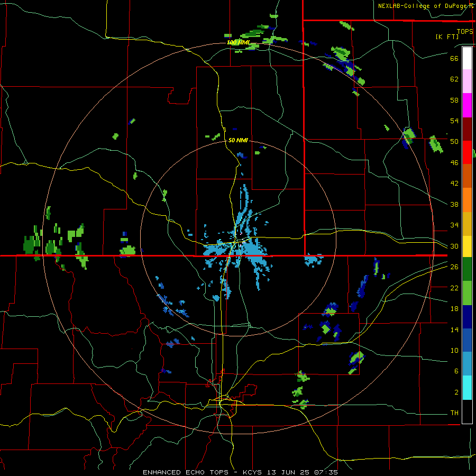
Task: Click legend value "58"
Action: [454, 100]
